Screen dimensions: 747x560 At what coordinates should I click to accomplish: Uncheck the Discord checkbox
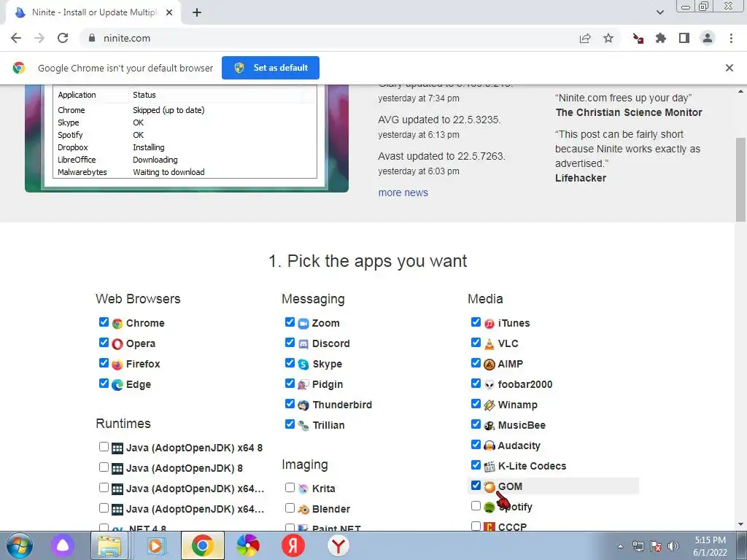(x=290, y=343)
